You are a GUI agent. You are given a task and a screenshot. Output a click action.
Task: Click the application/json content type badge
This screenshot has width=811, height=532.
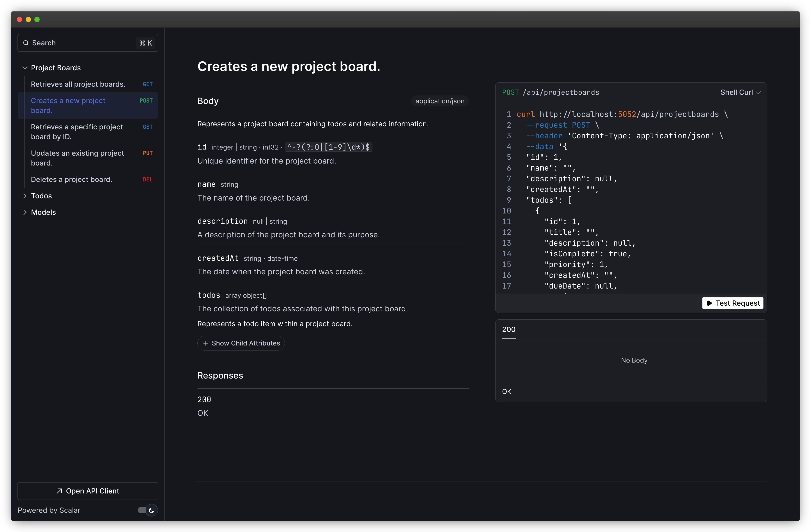(440, 101)
